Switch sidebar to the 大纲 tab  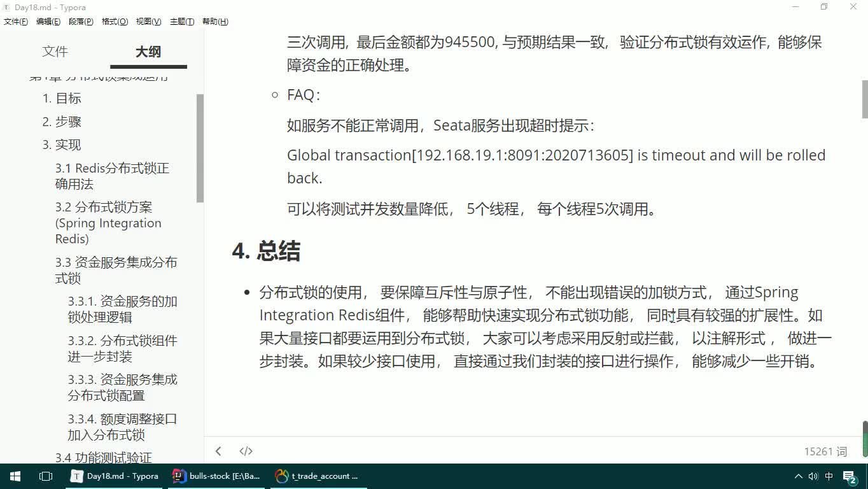coord(148,52)
